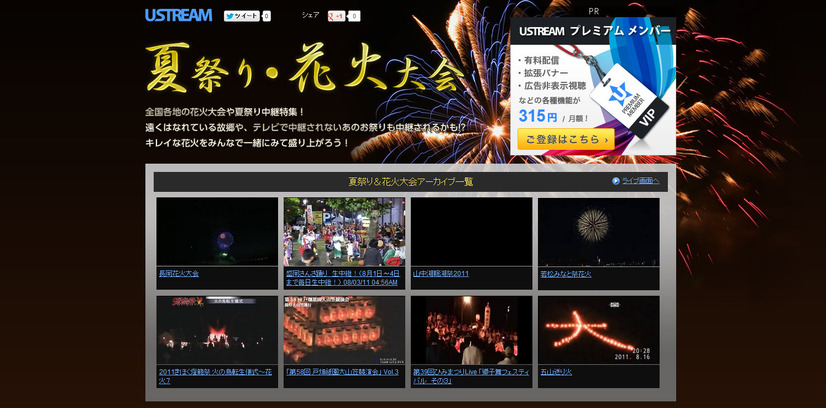Click the Google +1 button
Image resolution: width=826 pixels, height=408 pixels.
(336, 16)
